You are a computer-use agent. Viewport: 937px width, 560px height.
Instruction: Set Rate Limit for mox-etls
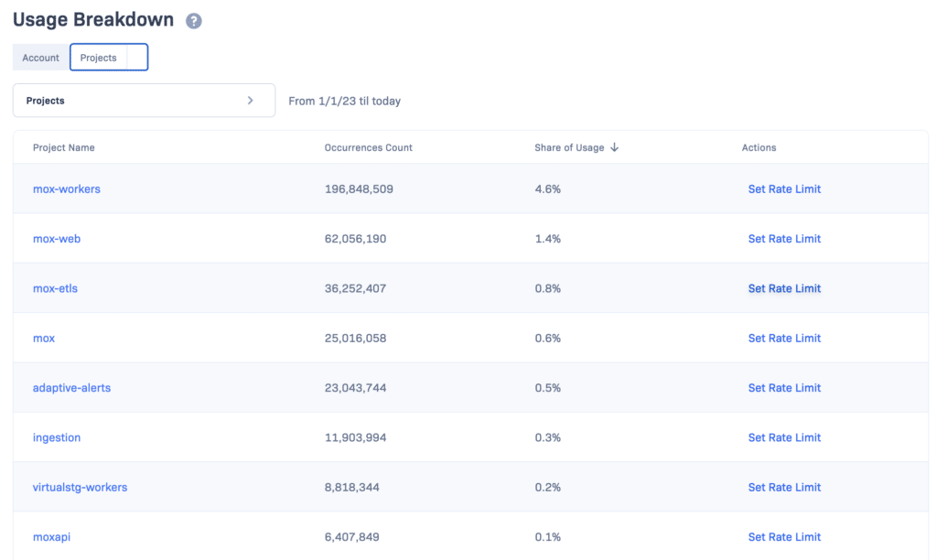(784, 288)
